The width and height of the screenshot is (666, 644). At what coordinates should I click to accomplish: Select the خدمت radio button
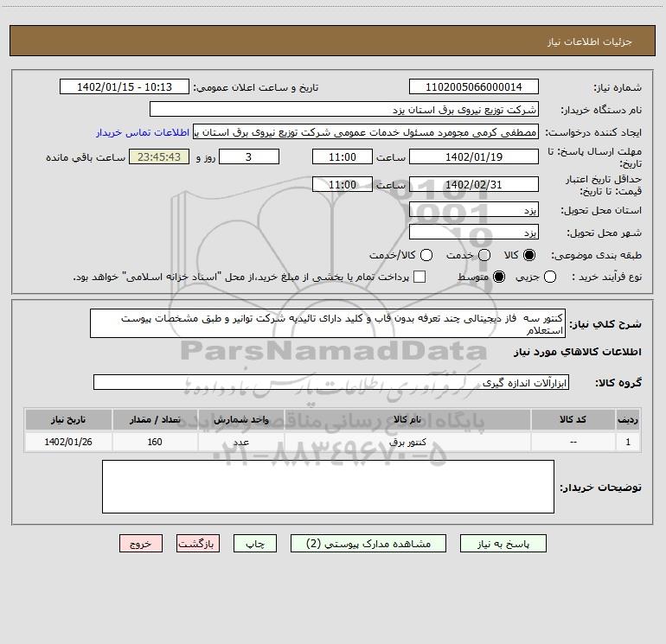point(484,255)
